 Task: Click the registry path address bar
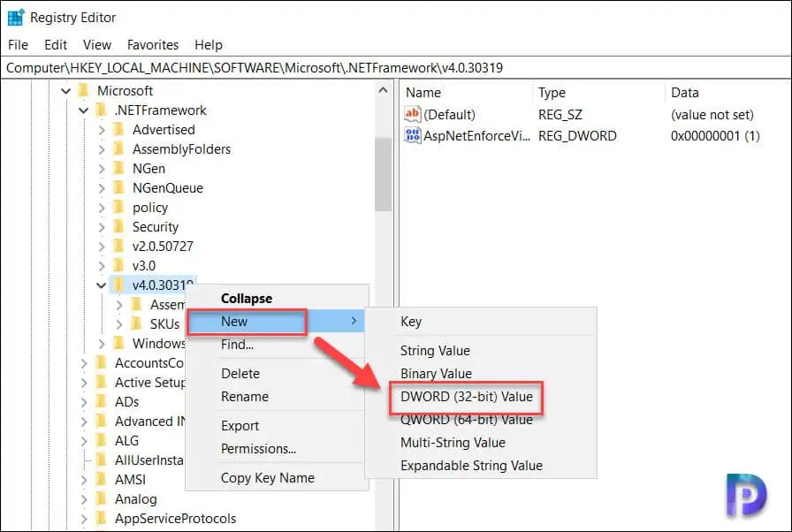(395, 68)
